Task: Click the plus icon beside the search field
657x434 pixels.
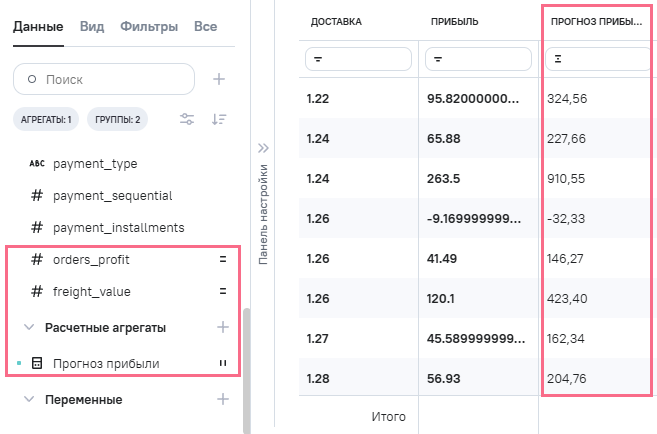Action: tap(220, 79)
